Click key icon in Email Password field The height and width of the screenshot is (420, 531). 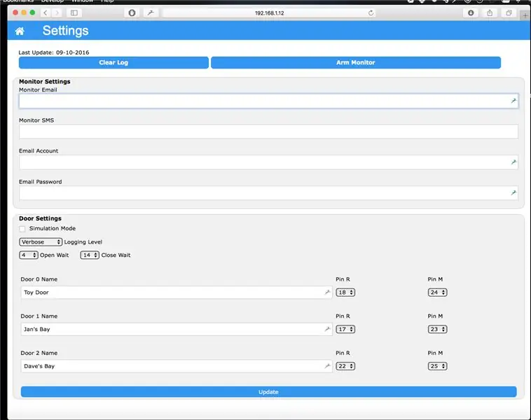tap(513, 192)
